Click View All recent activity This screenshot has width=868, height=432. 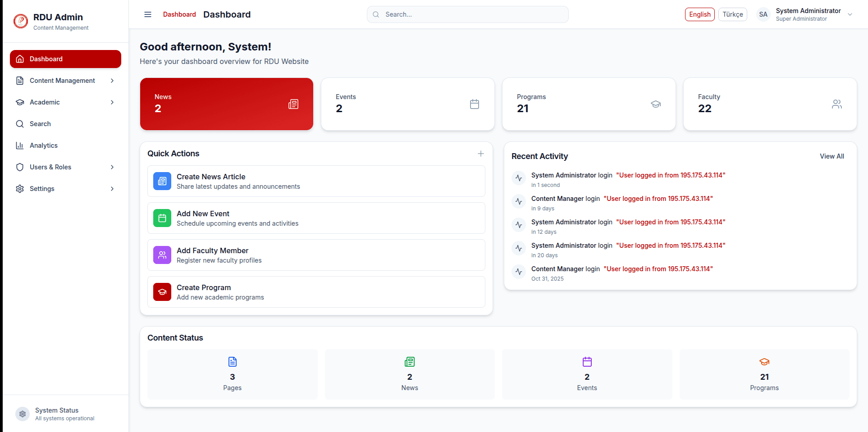831,156
